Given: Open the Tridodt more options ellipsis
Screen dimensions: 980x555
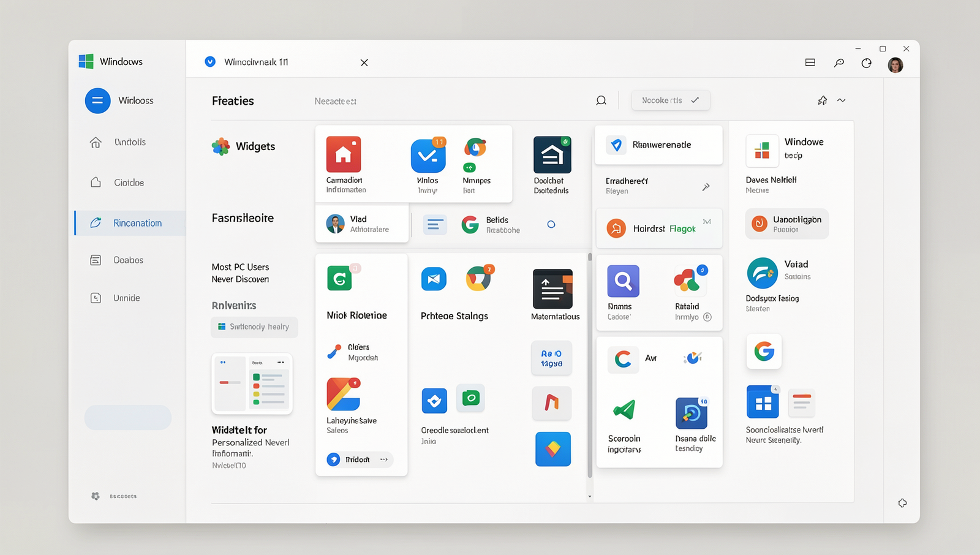Looking at the screenshot, I should 384,459.
